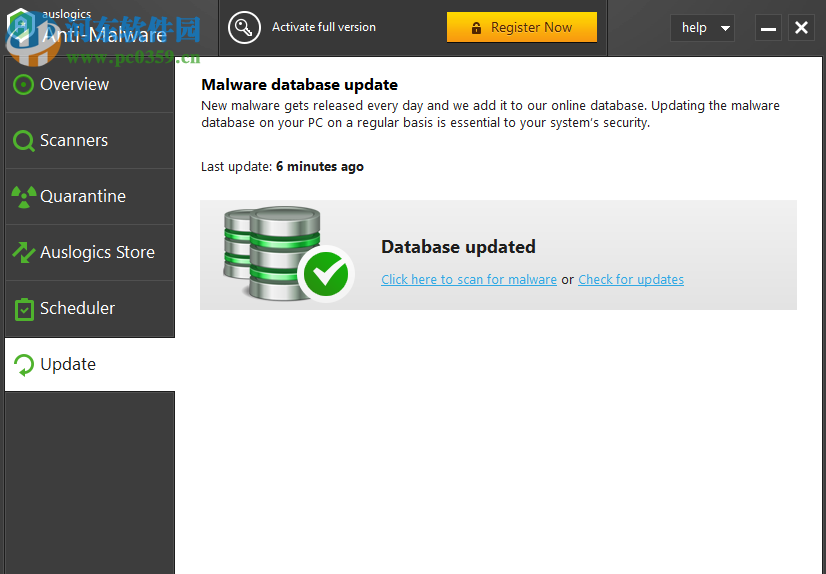This screenshot has width=826, height=574.
Task: Minimize the Anti-Malware window
Action: 768,27
